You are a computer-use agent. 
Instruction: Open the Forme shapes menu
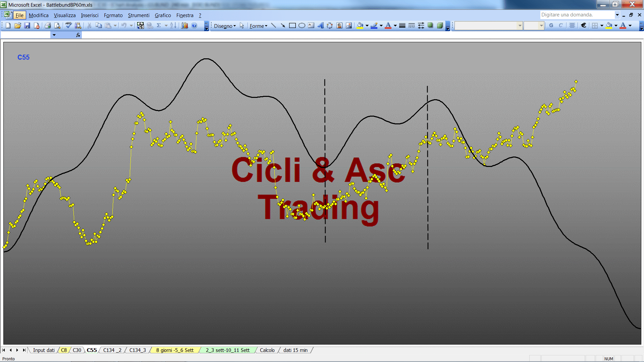(258, 26)
